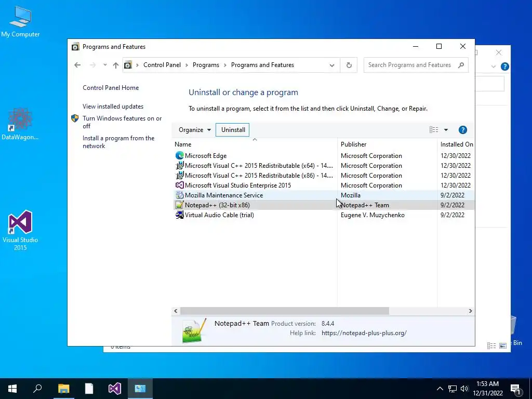The width and height of the screenshot is (532, 399).
Task: Refresh the Programs and Features list
Action: [349, 65]
